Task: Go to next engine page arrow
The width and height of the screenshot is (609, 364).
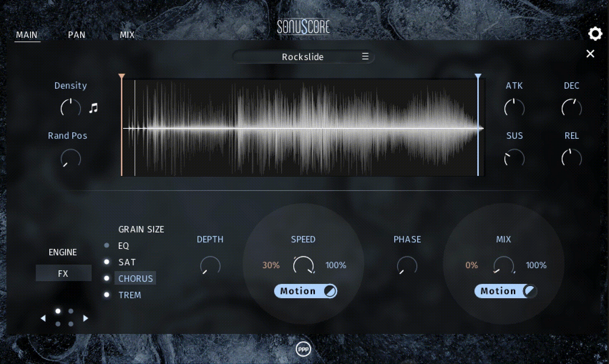Action: (86, 318)
